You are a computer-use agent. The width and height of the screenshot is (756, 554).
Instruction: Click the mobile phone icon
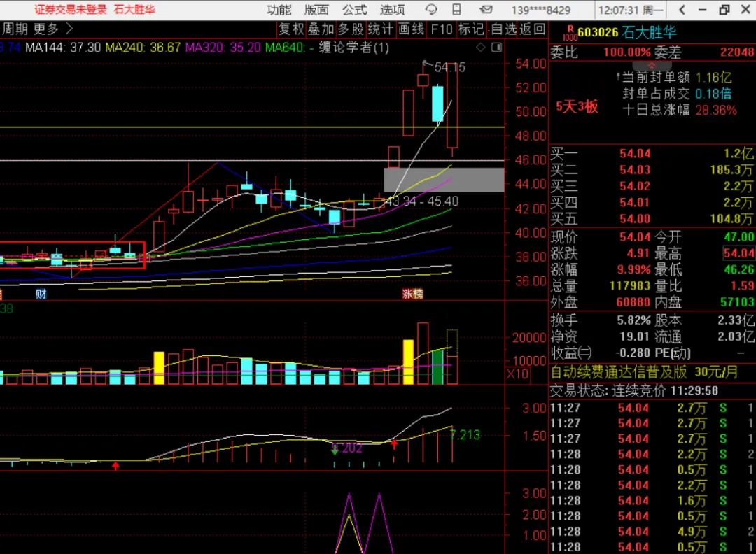pyautogui.click(x=456, y=10)
